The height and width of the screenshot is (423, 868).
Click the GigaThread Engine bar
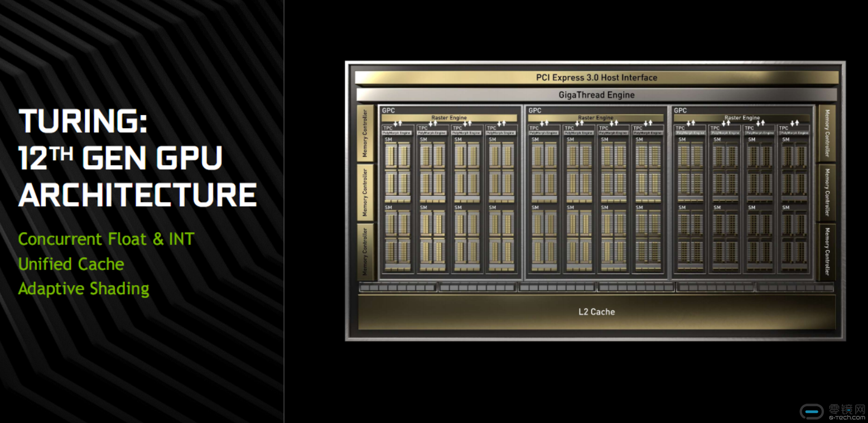[x=596, y=95]
